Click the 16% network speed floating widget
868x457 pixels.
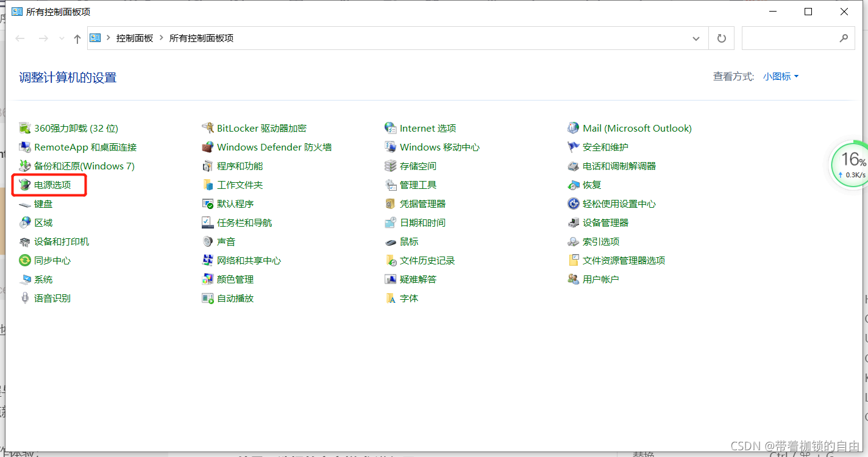point(851,165)
